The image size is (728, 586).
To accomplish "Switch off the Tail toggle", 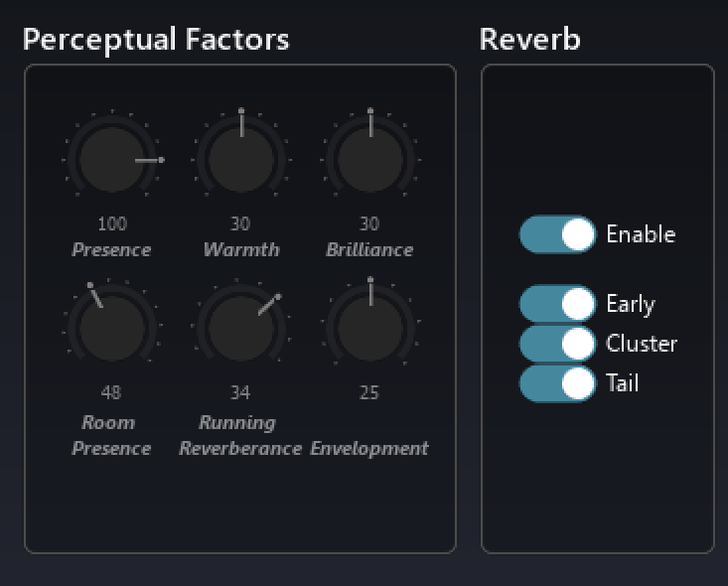I will (557, 383).
